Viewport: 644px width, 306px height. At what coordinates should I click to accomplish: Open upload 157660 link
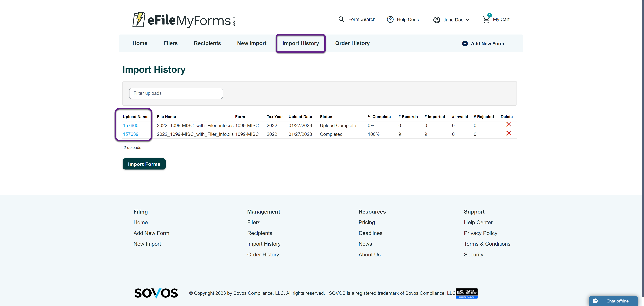[x=130, y=126]
